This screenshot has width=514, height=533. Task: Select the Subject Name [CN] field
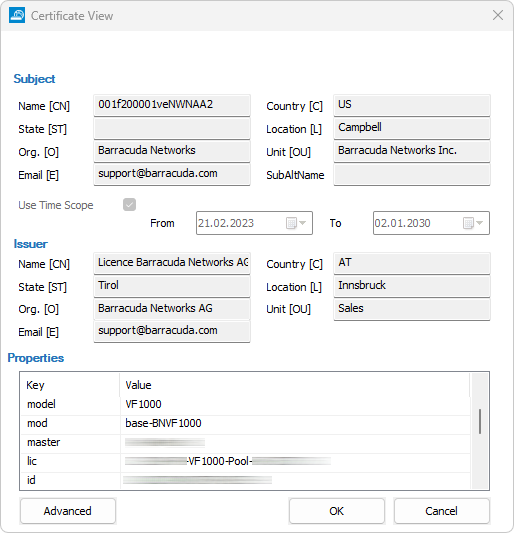pos(172,105)
